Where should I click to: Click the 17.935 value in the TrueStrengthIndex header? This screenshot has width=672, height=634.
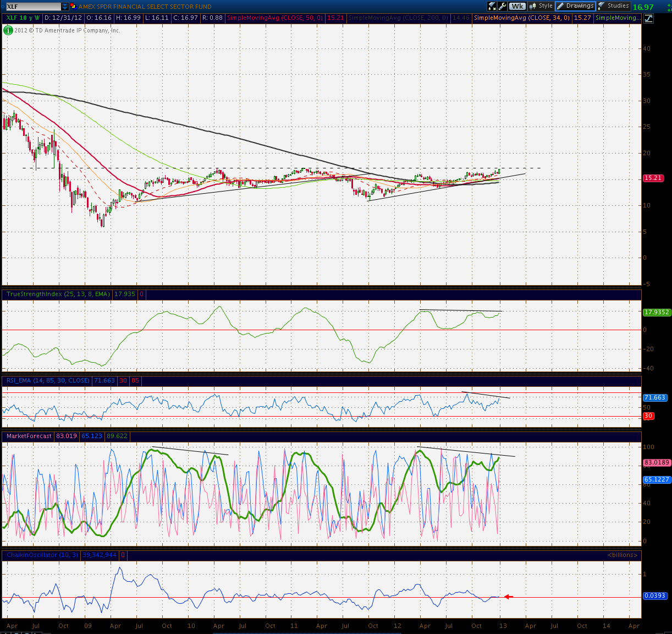click(125, 294)
